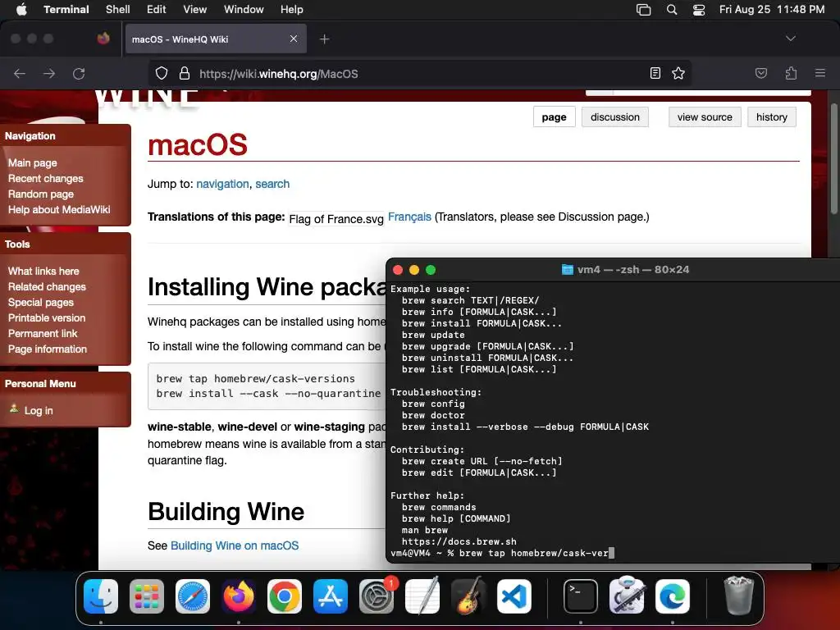Open Special pages sidebar link
840x630 pixels.
click(41, 302)
